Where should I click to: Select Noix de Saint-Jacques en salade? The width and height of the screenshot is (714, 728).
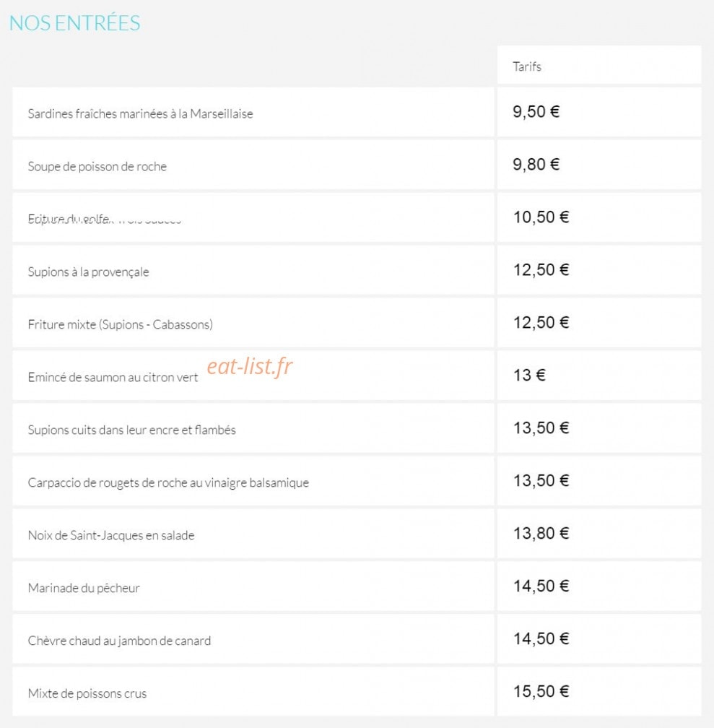tap(111, 535)
